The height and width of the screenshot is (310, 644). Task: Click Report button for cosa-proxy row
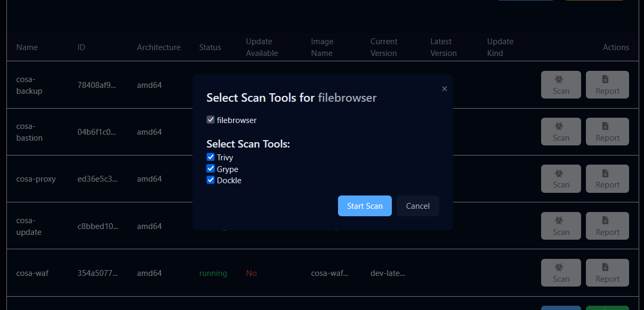(x=607, y=178)
